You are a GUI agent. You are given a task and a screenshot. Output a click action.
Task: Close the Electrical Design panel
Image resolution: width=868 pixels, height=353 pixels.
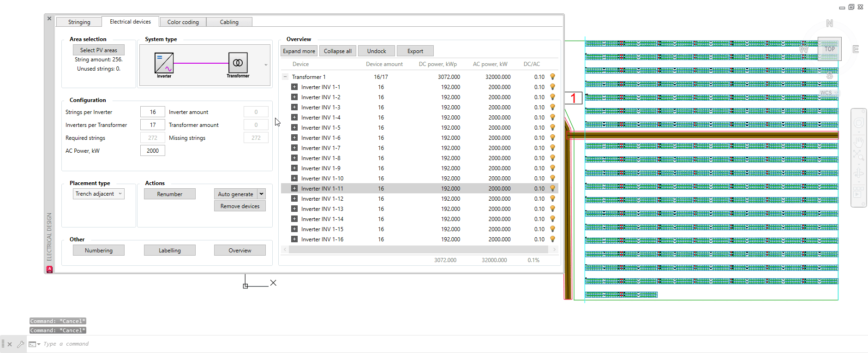[x=49, y=19]
